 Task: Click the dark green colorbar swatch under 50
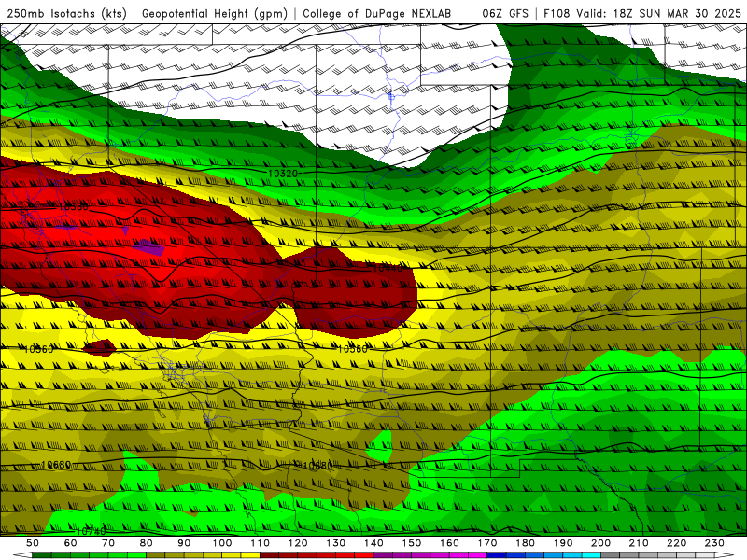pyautogui.click(x=42, y=555)
